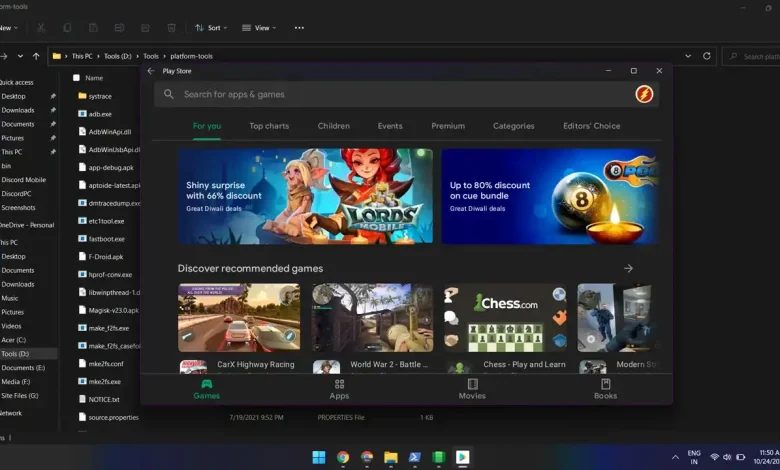
Task: Select Apps in bottom navigation
Action: (x=339, y=389)
